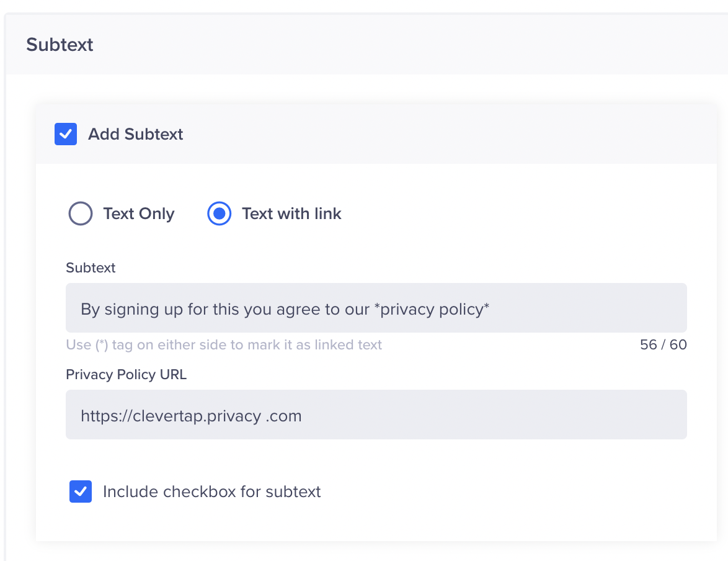Click the Add Subtext label text
Viewport: 728px width, 561px height.
pyautogui.click(x=135, y=135)
